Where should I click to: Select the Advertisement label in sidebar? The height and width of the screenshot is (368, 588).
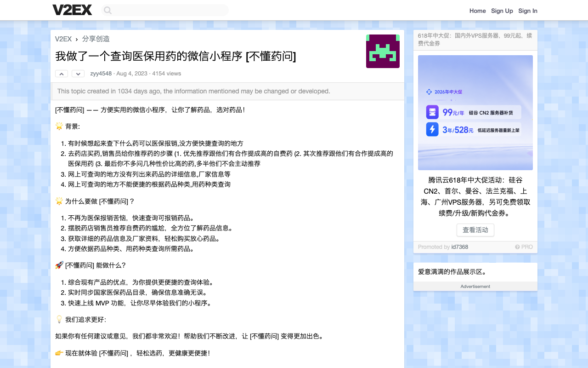coord(475,286)
